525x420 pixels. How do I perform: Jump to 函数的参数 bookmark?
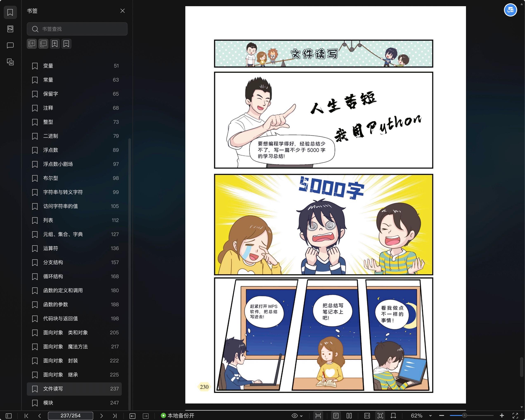coord(74,305)
